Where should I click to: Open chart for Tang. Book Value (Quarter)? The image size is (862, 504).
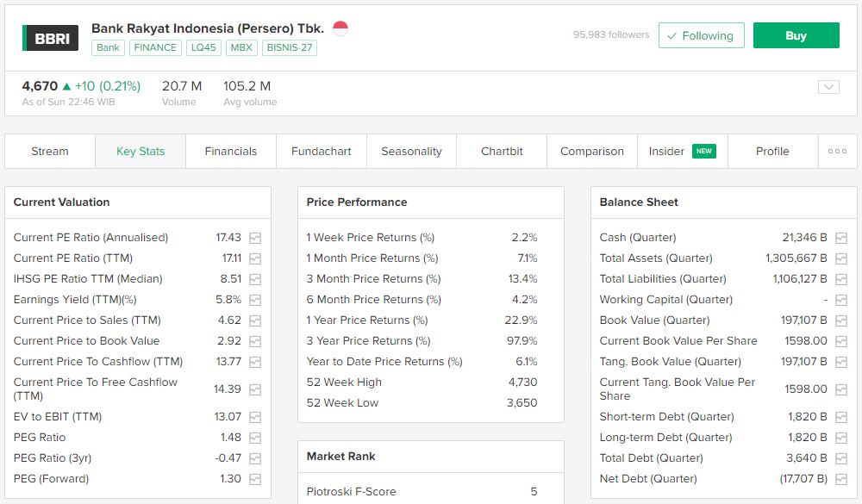point(841,362)
